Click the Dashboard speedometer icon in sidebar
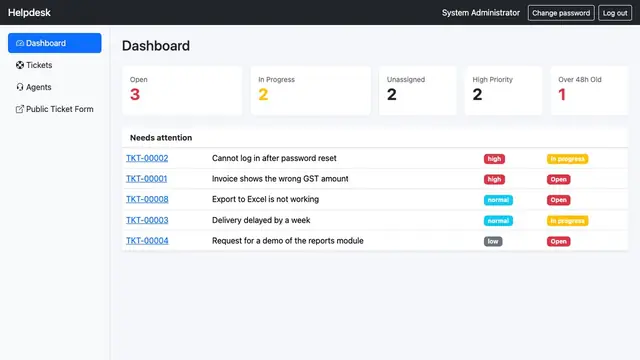Viewport: 640px width, 360px height. [x=20, y=43]
